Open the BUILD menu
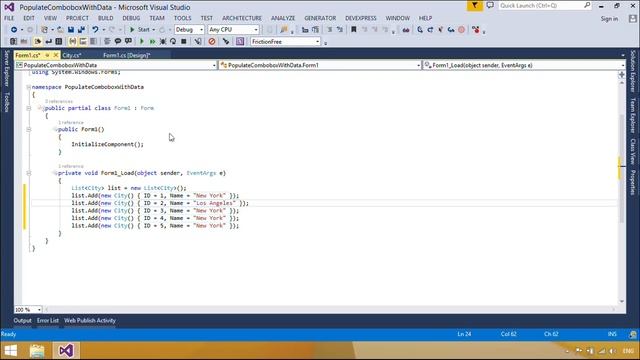The image size is (640, 360). (105, 18)
